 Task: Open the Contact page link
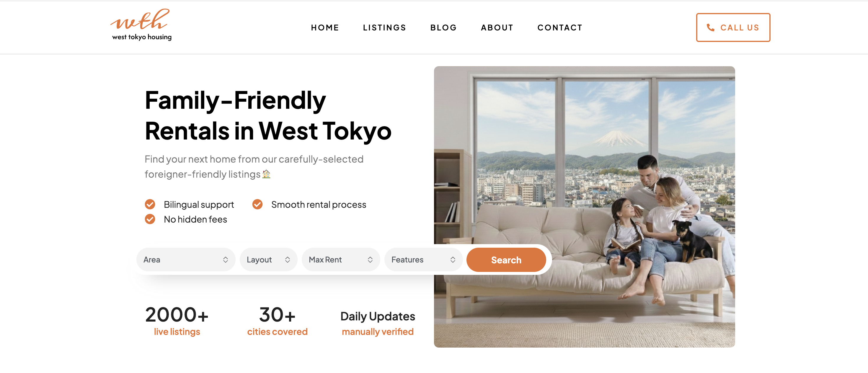[560, 28]
